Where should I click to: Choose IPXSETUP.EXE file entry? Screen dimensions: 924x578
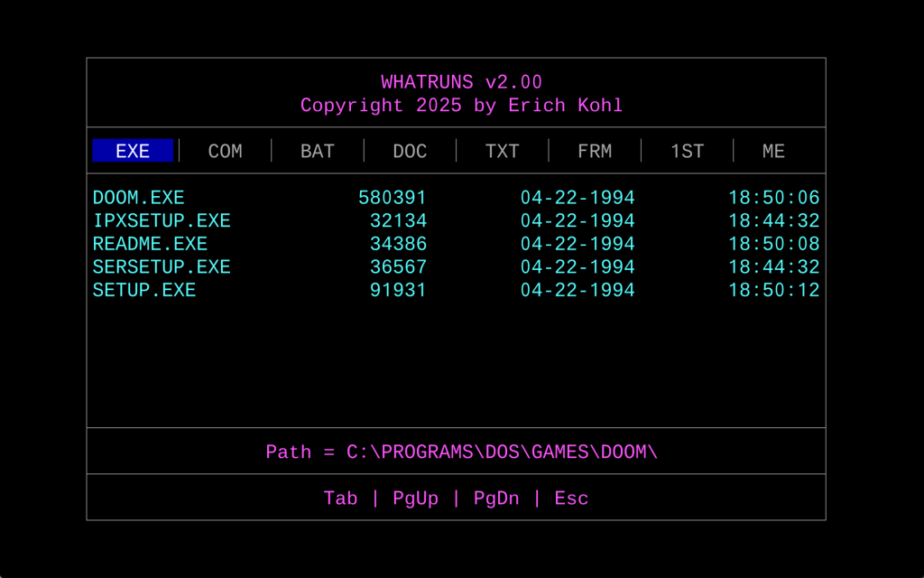click(162, 221)
